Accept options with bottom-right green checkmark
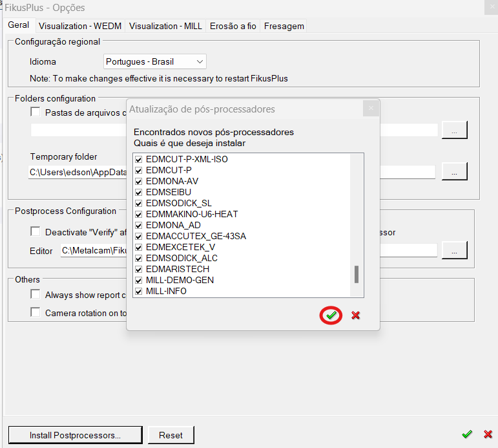498x448 pixels. tap(466, 434)
